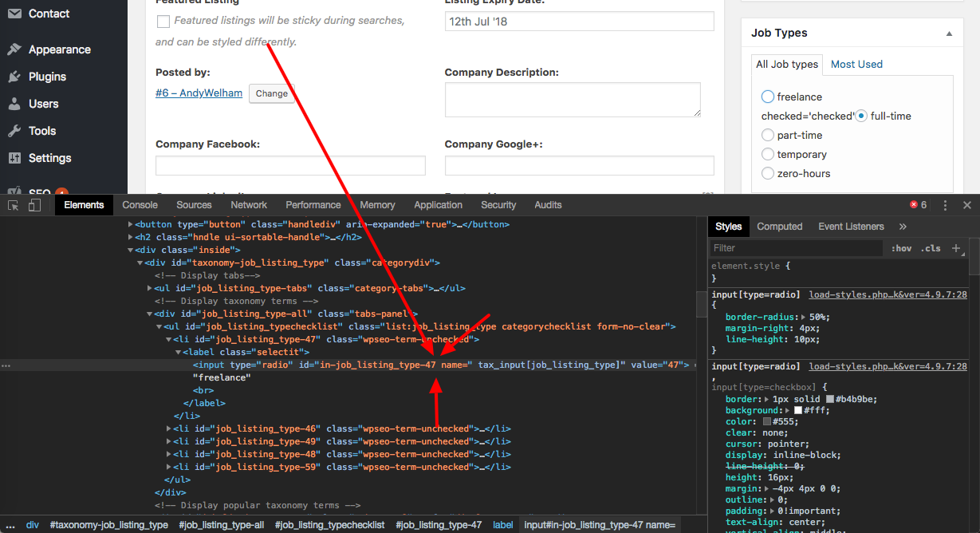Switch to Most Used job types tab
This screenshot has height=533, width=980.
pyautogui.click(x=856, y=64)
